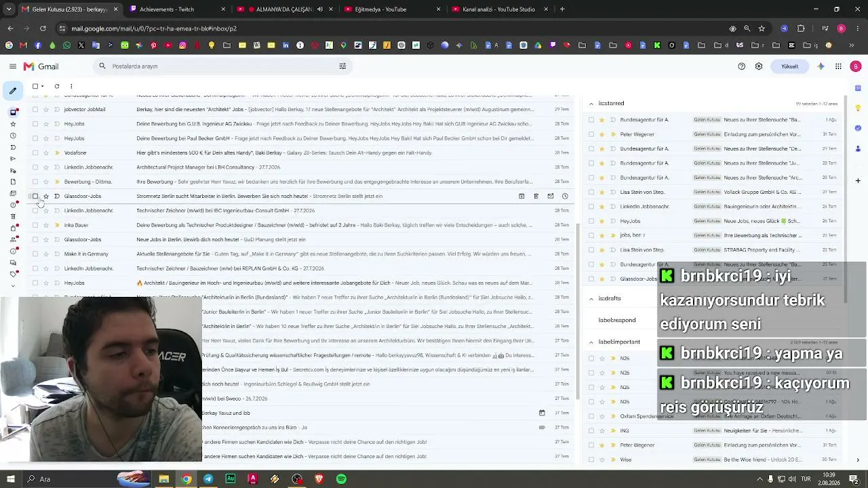Open the Chrome extensions puzzle icon
Screen dimensions: 868x488
click(801, 28)
